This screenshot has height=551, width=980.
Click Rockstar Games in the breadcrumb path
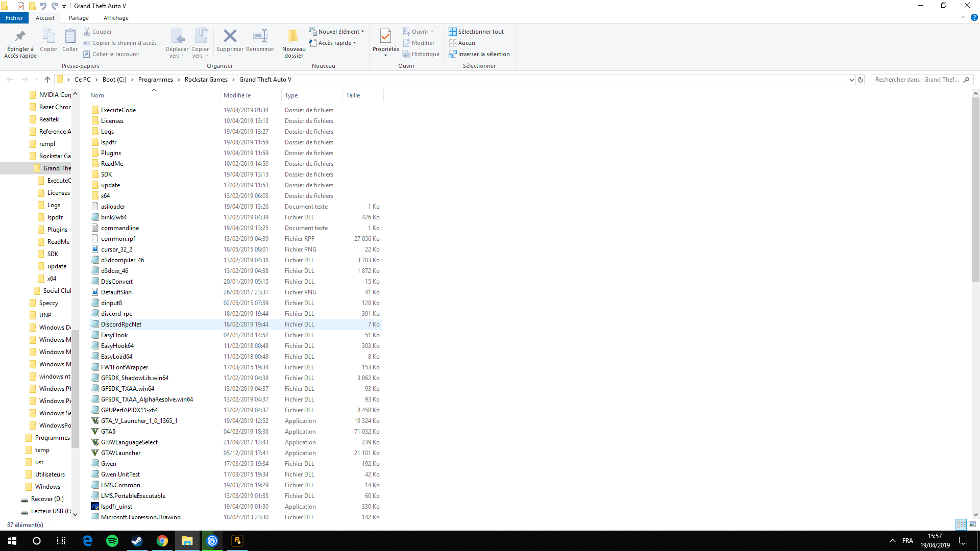coord(206,80)
